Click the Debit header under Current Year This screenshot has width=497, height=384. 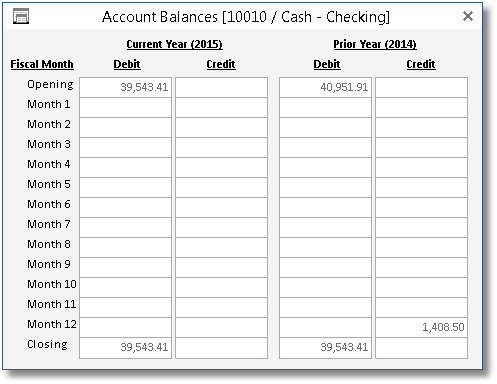pos(127,64)
